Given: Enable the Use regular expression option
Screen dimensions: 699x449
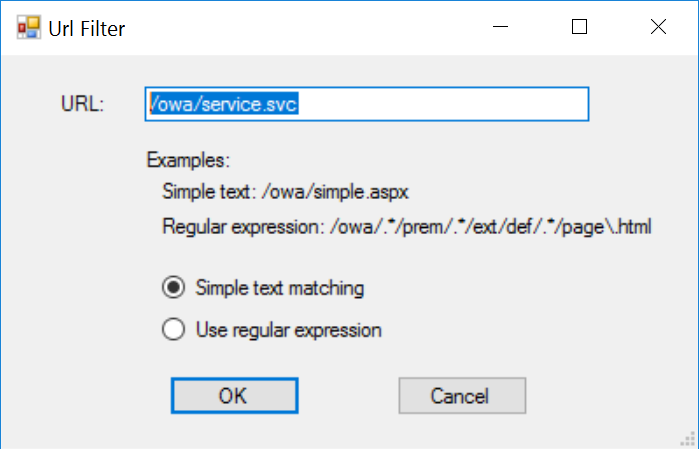Looking at the screenshot, I should tap(173, 329).
